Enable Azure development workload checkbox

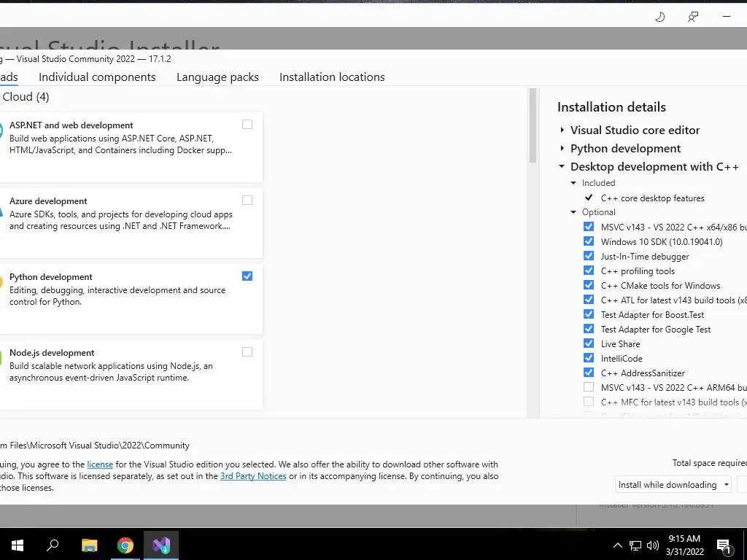click(247, 200)
